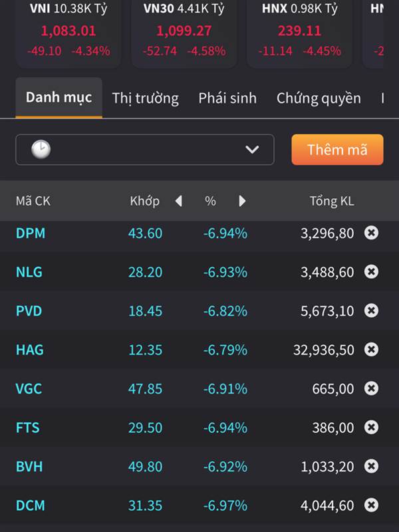Open the watchlist selector dropdown
The width and height of the screenshot is (399, 532).
coord(145,150)
